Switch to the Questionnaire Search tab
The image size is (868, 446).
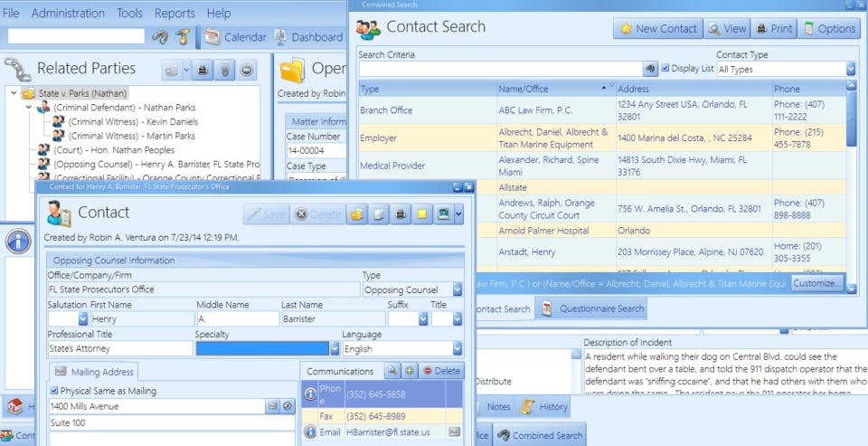click(591, 308)
